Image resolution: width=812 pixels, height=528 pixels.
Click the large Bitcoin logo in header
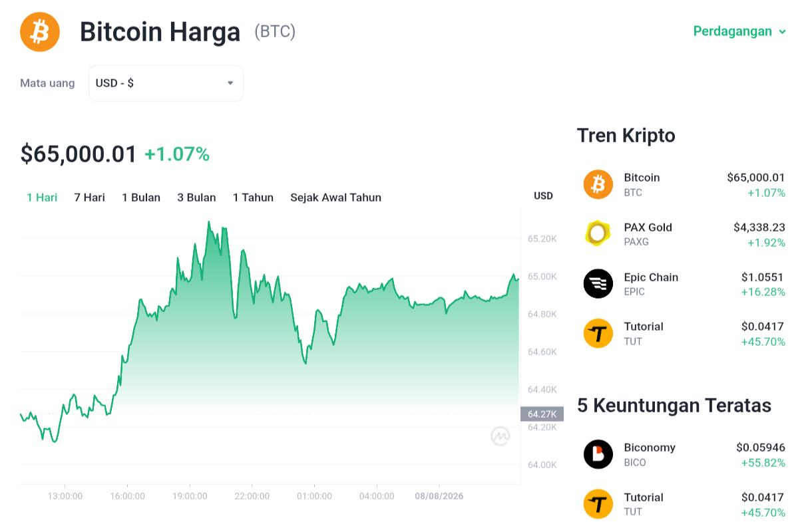pos(40,32)
